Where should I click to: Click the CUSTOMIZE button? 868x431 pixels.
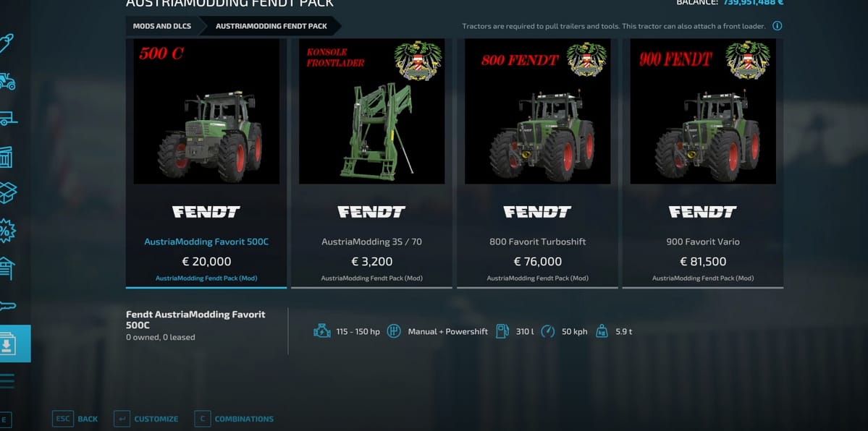point(146,419)
